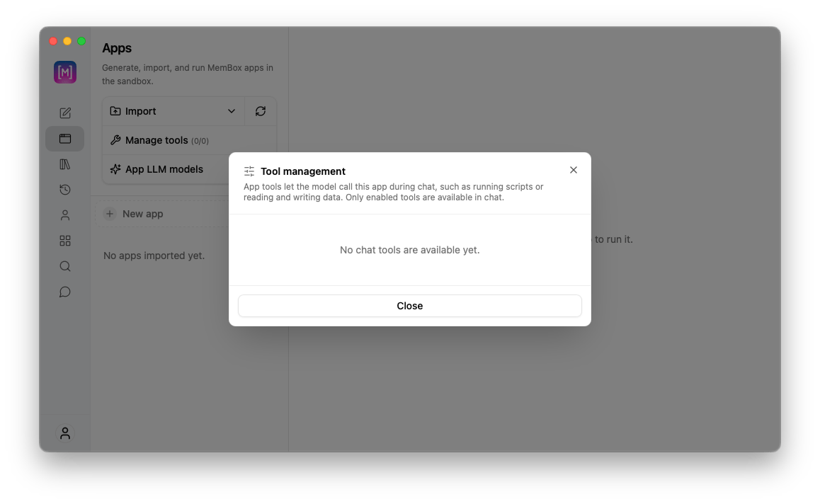This screenshot has width=820, height=504.
Task: Select the Apps window icon in sidebar
Action: pyautogui.click(x=65, y=139)
